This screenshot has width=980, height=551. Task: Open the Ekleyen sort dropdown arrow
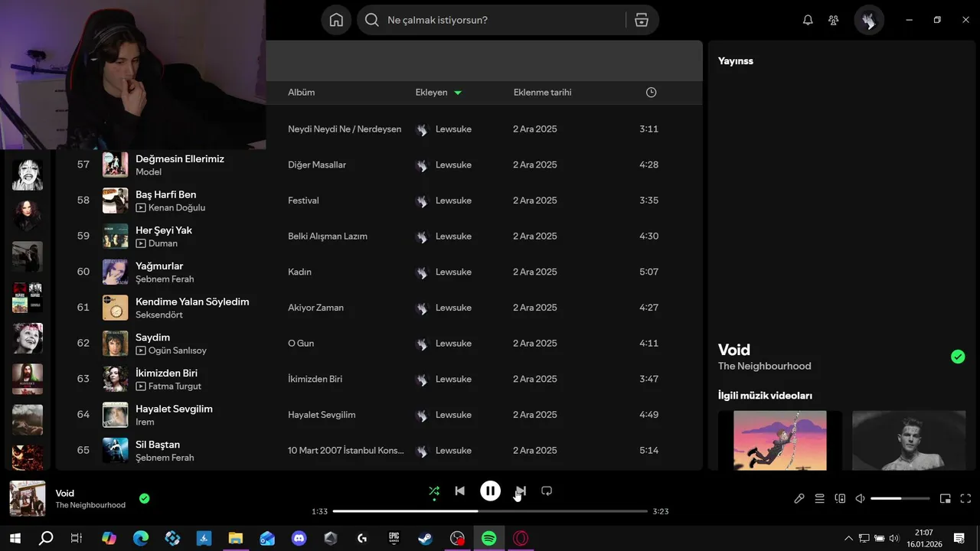pyautogui.click(x=458, y=93)
